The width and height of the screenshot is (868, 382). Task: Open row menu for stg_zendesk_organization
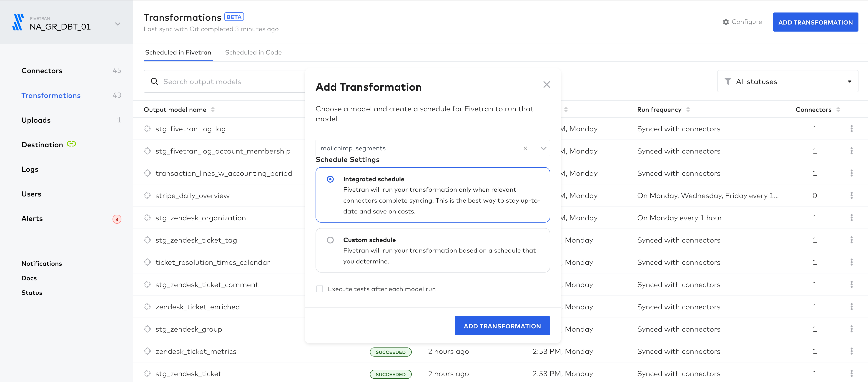pyautogui.click(x=851, y=218)
